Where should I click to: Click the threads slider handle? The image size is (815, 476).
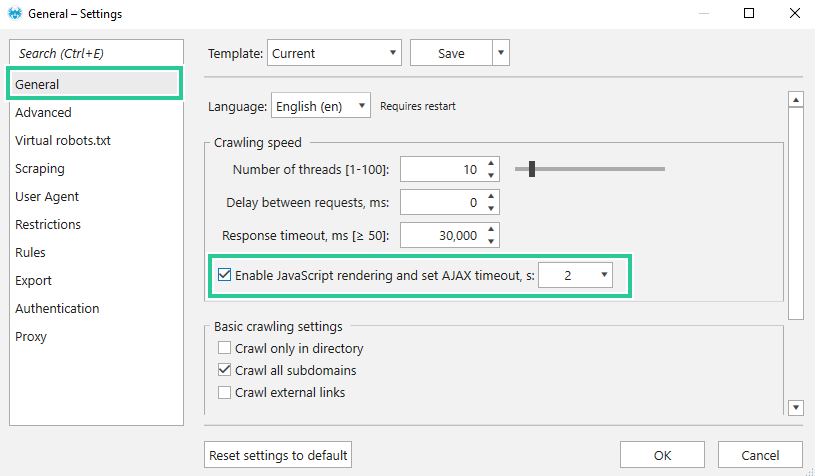[x=532, y=169]
